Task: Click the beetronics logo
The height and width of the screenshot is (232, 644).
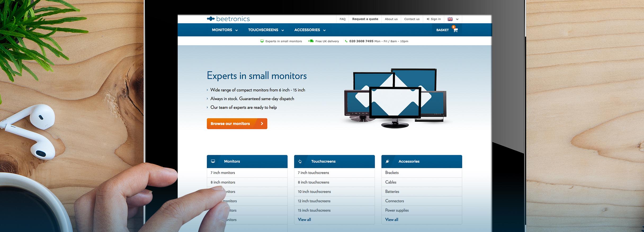Action: pyautogui.click(x=228, y=19)
